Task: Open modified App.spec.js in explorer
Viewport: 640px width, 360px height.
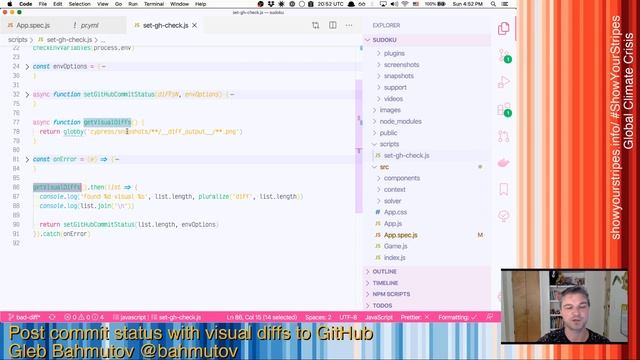Action: [400, 235]
